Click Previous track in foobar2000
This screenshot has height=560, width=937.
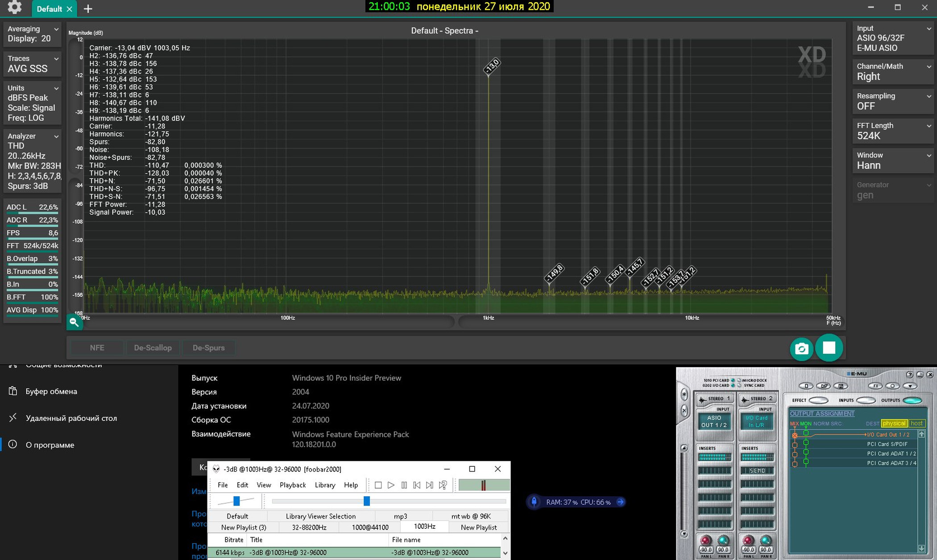[x=417, y=485]
